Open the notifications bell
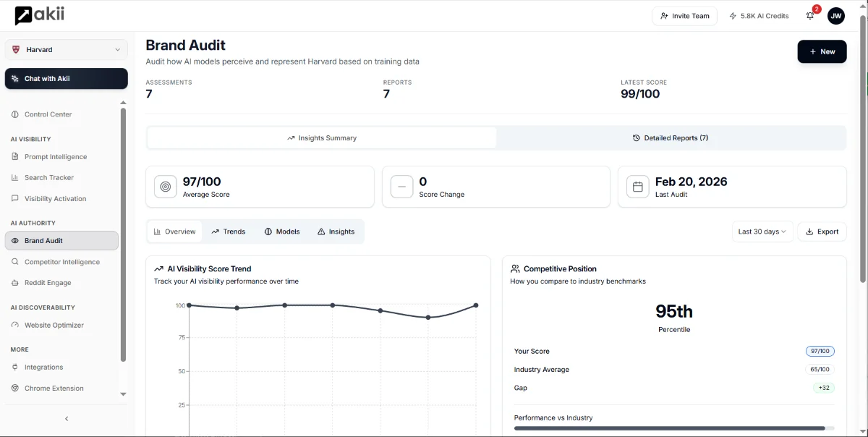Screen dimensions: 868x437 click(x=810, y=15)
